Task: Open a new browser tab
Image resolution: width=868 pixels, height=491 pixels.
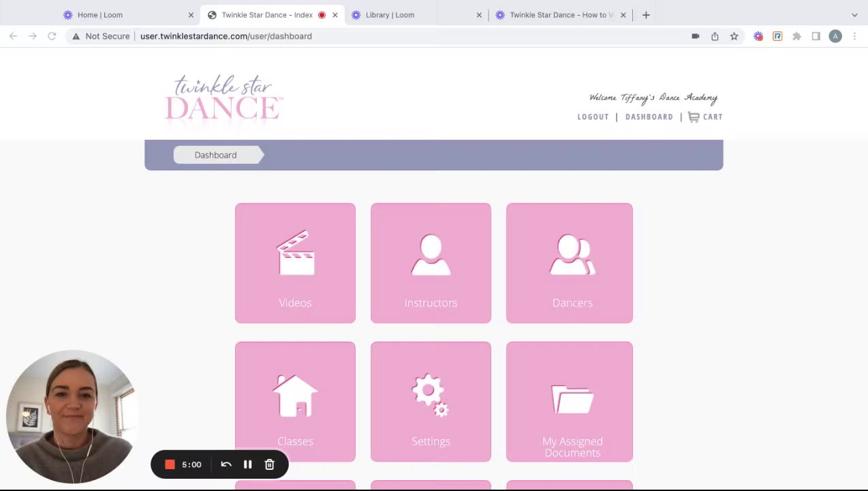Action: tap(646, 15)
